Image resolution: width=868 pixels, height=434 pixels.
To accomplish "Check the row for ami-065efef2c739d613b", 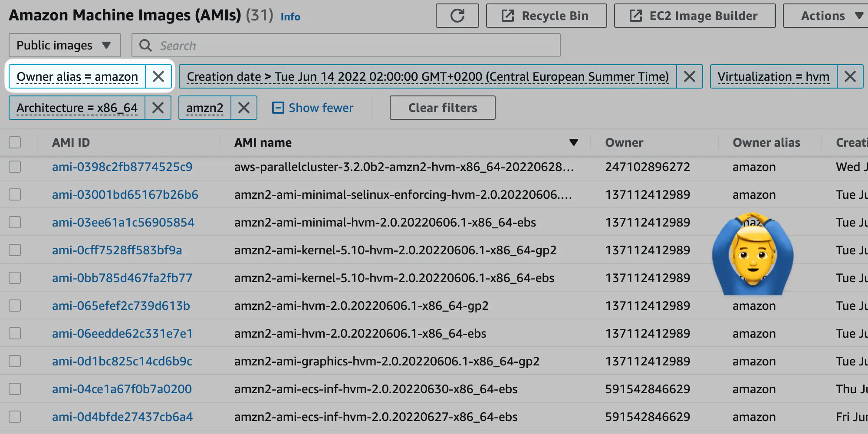I will (15, 306).
